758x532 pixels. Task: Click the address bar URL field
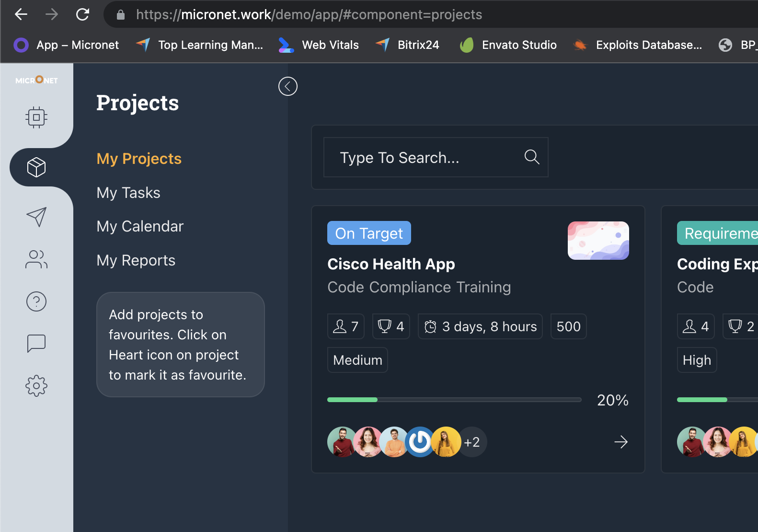click(x=431, y=14)
